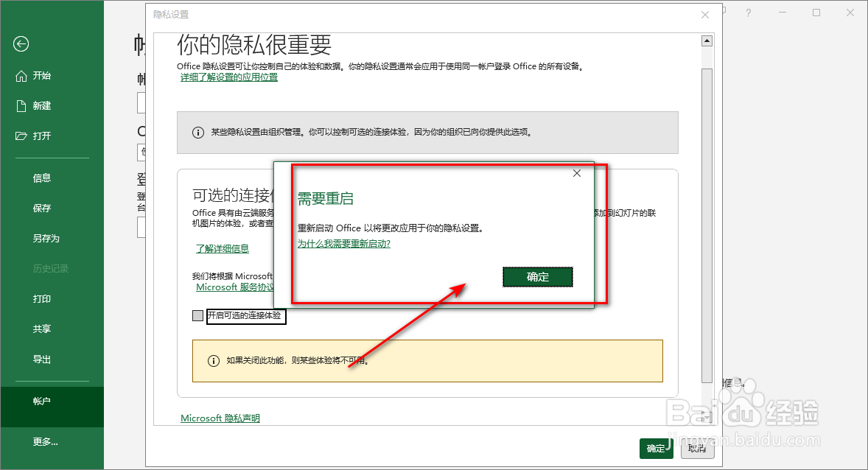Image resolution: width=868 pixels, height=470 pixels.
Task: Maximize the Excel window
Action: click(816, 13)
